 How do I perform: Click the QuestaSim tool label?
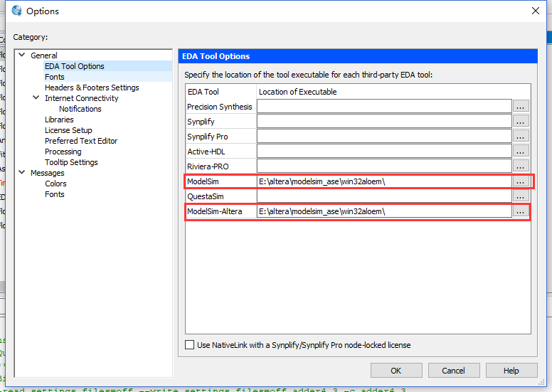coord(206,196)
